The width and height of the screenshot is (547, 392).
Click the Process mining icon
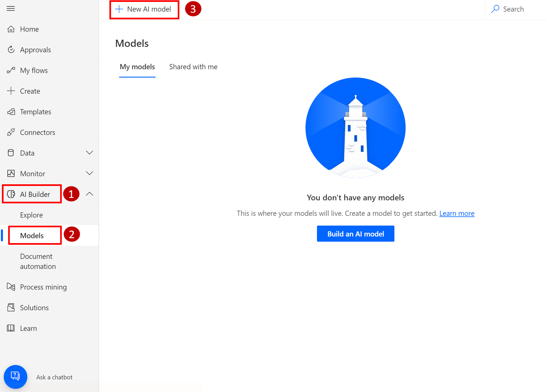(x=11, y=287)
